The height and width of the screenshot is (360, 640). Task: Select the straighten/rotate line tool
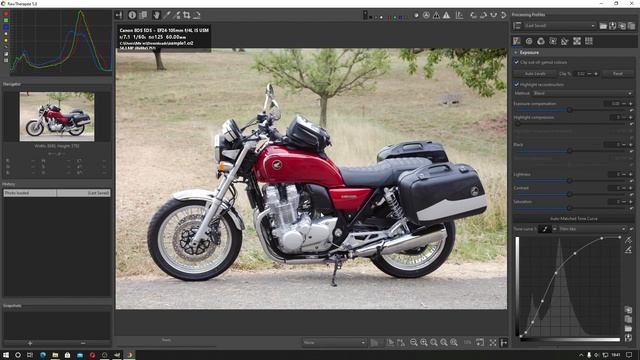coord(197,15)
